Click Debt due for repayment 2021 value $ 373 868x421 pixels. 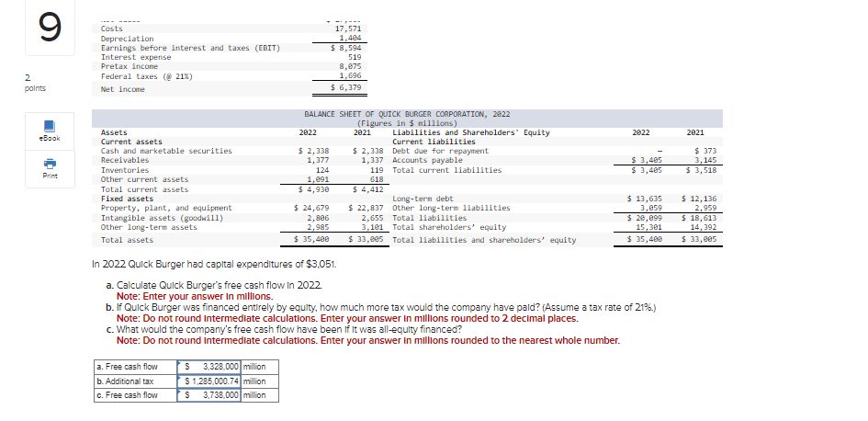click(705, 151)
